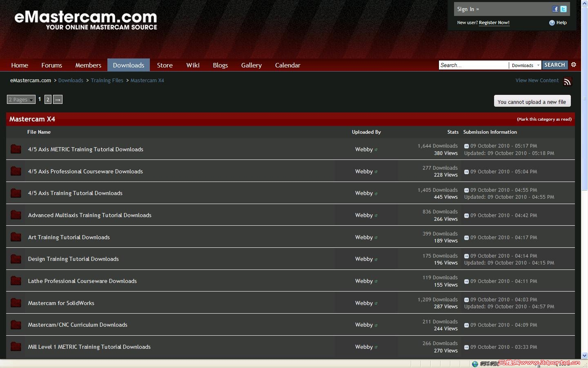The width and height of the screenshot is (588, 368).
Task: Click folder icon for 4/5 Axis METRIC Training Tutorial
Action: (16, 149)
